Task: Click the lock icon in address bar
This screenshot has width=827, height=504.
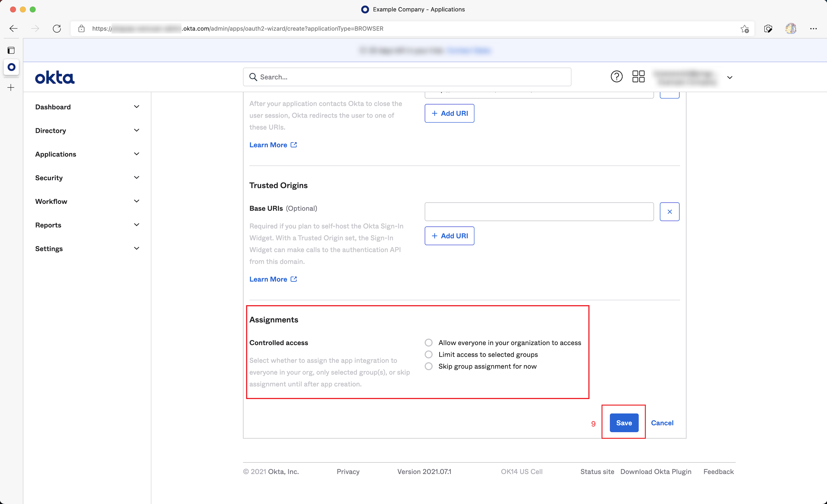Action: [81, 29]
